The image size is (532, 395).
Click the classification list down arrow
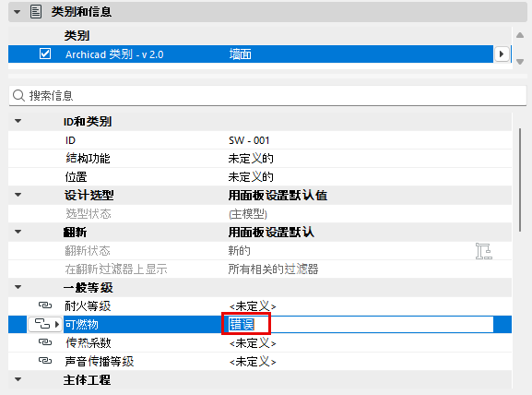click(520, 62)
